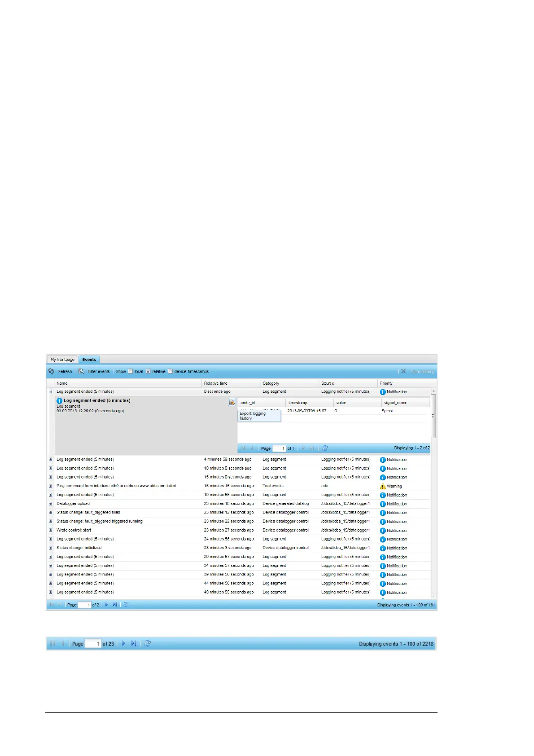Sort by the Category column header

[290, 383]
